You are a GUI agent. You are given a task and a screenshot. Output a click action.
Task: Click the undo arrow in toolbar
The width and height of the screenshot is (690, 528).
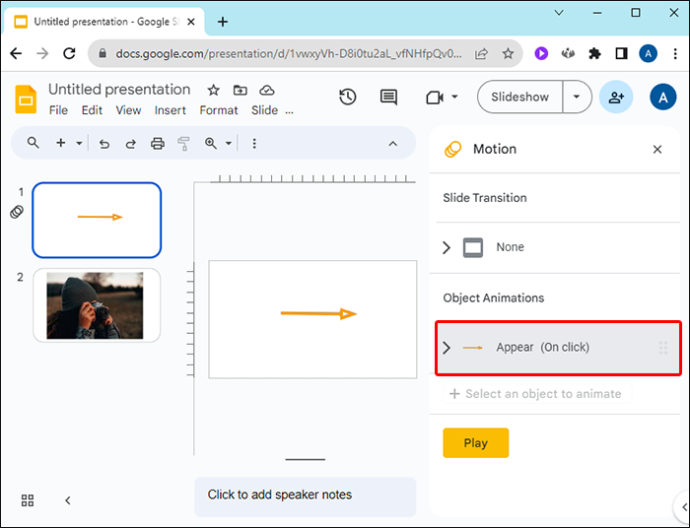click(104, 144)
